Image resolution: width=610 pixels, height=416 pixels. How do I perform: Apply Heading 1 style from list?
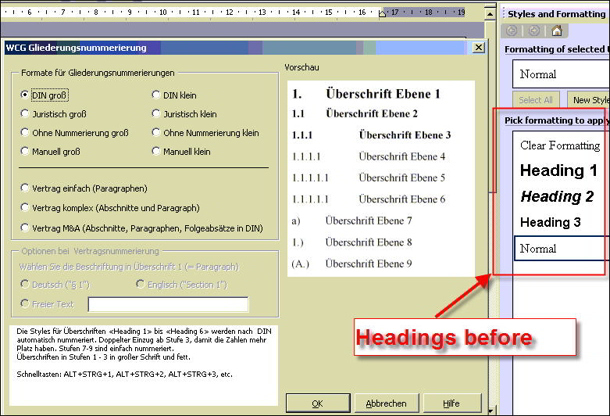tap(558, 171)
